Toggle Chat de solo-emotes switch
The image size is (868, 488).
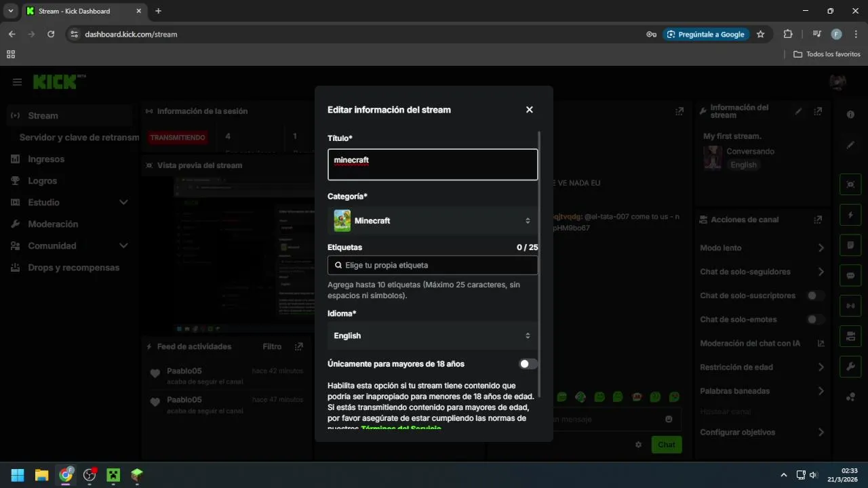(815, 319)
